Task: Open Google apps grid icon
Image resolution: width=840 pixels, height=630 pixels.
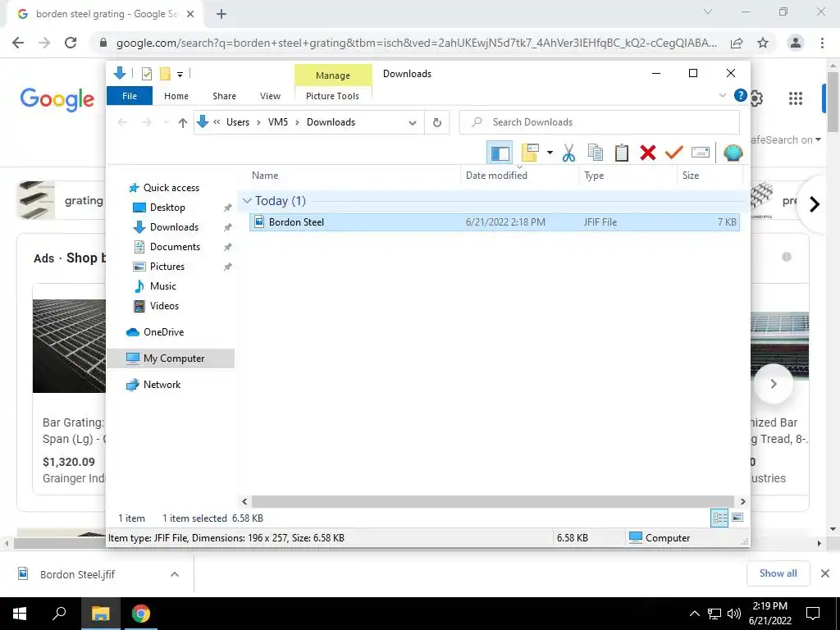Action: [796, 98]
